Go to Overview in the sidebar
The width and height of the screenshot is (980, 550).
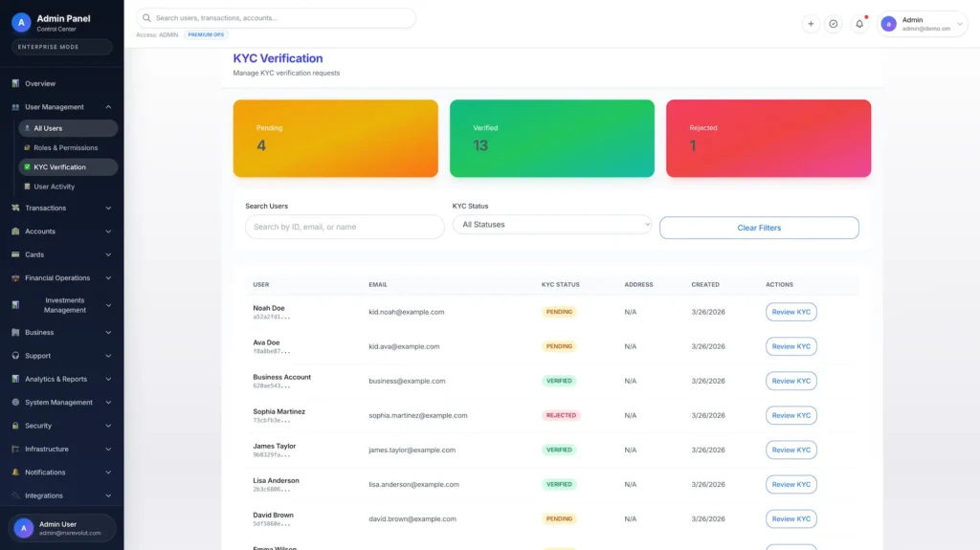(61, 83)
